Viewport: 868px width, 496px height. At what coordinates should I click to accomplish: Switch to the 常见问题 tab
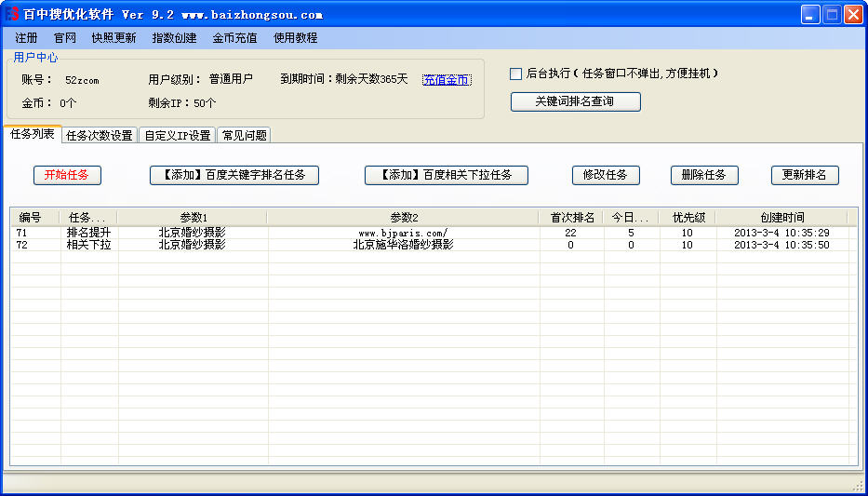tap(244, 136)
